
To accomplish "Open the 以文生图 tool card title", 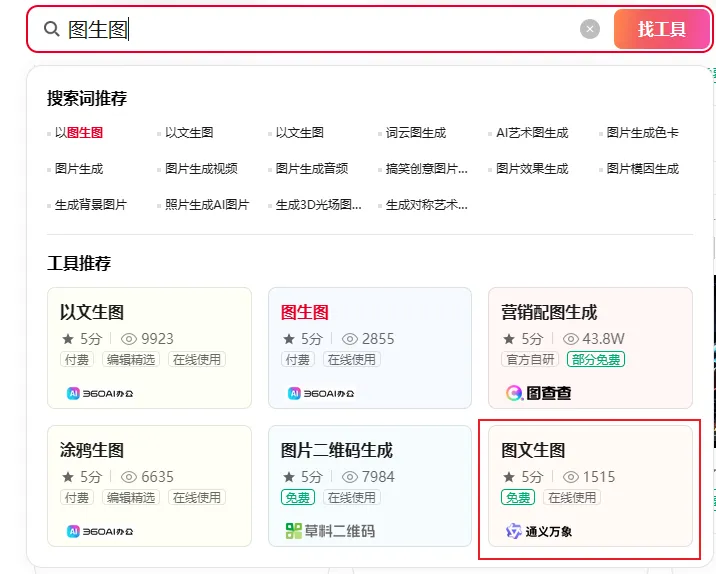I will (x=92, y=312).
